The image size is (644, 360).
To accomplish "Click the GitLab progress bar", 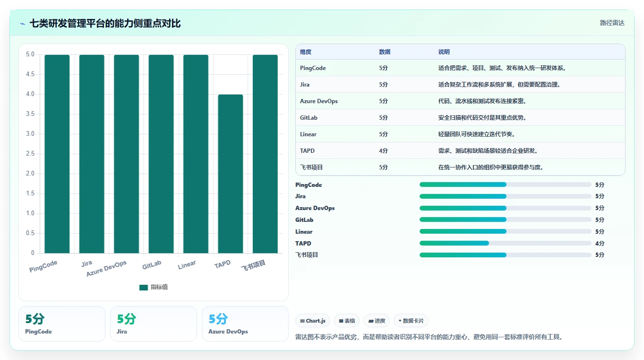I will coord(506,220).
